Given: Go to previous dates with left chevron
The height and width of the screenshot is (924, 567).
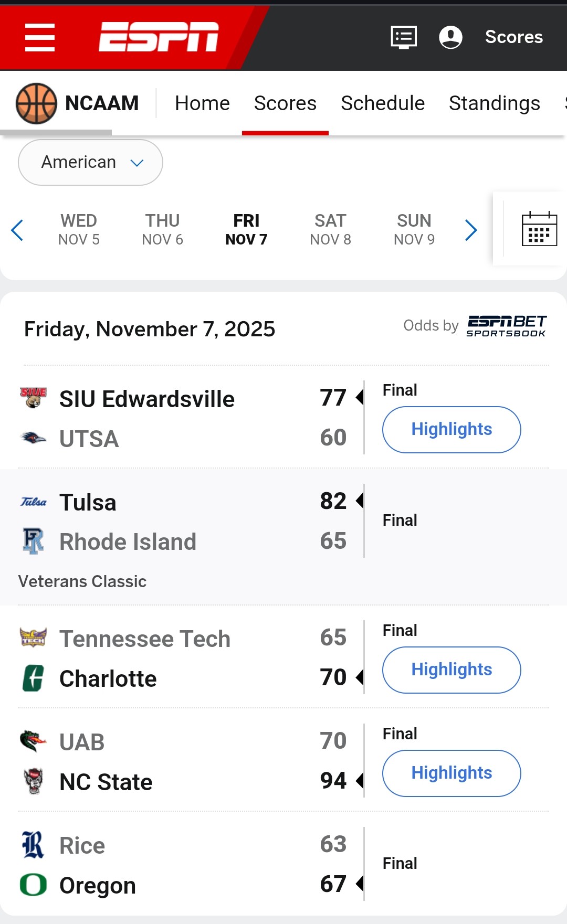Looking at the screenshot, I should click(17, 230).
